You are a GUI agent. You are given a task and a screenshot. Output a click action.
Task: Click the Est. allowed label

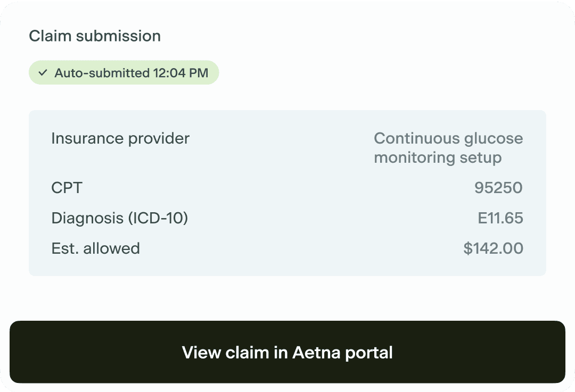pos(96,248)
